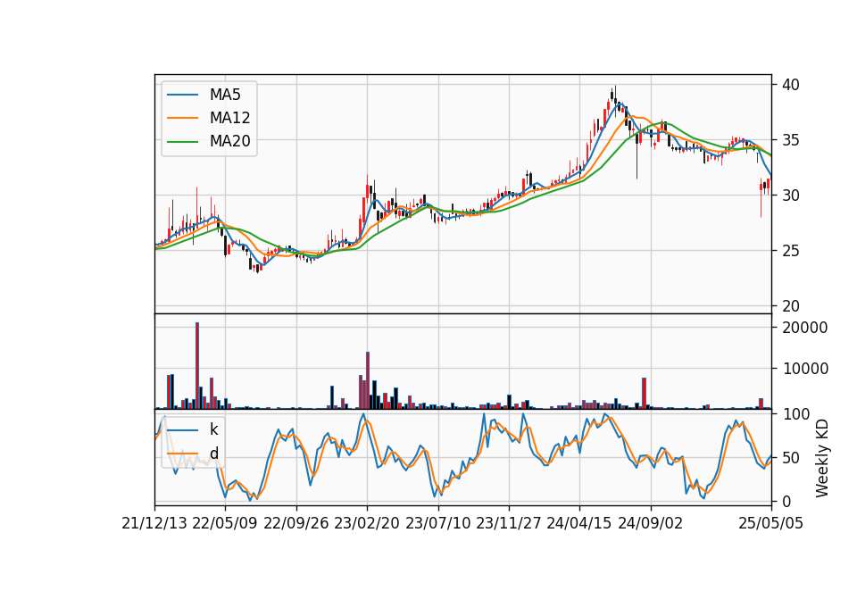Screen dimensions: 857x616
Task: Click the price axis value 40
Action: click(x=790, y=85)
